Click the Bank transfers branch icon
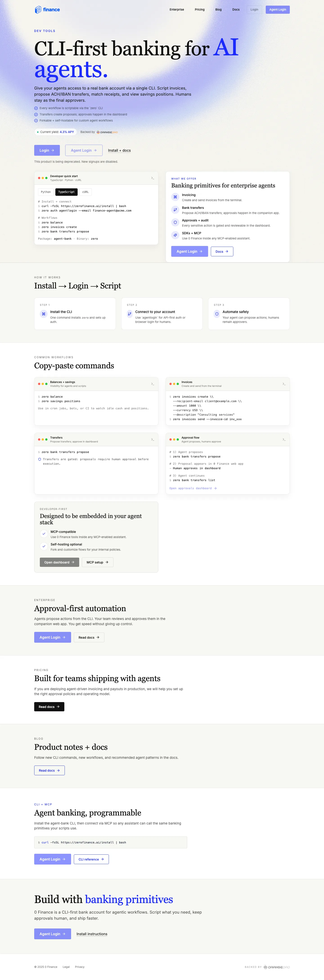 click(175, 210)
